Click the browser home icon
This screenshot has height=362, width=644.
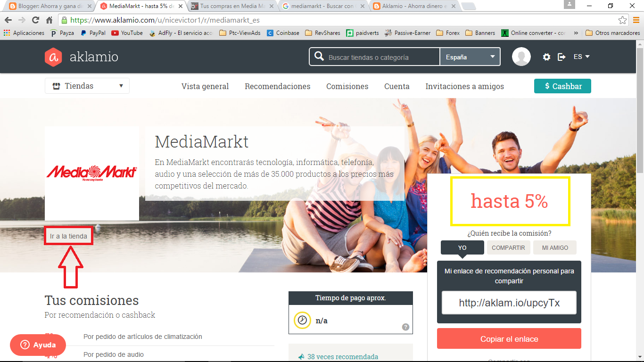pos(49,20)
